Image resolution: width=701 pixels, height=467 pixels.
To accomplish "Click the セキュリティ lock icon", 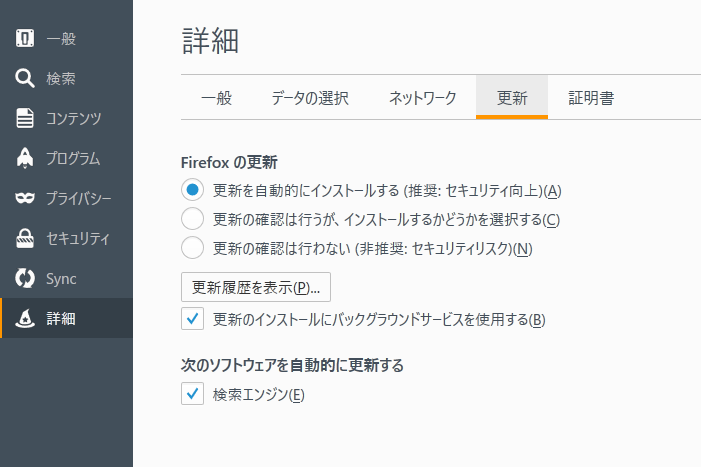I will point(26,239).
